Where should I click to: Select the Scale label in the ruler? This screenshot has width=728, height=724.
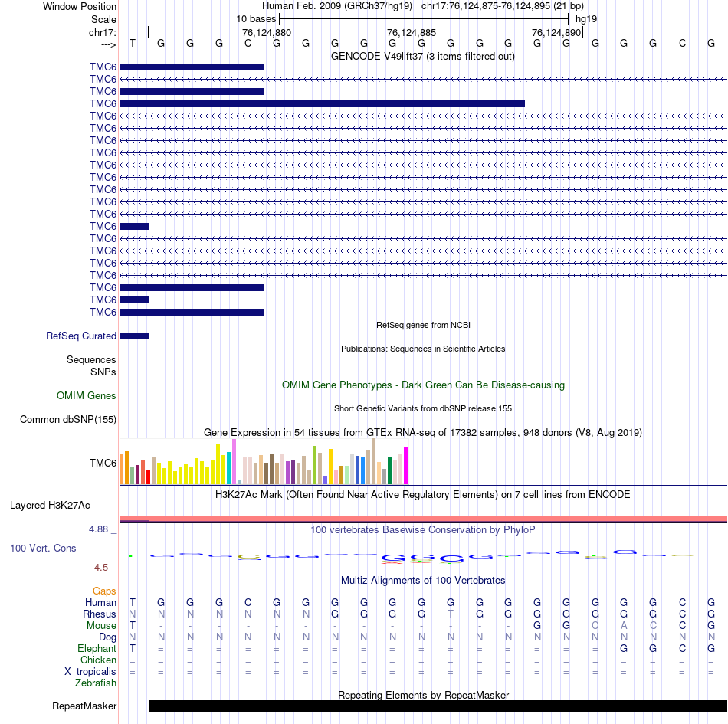tap(103, 19)
